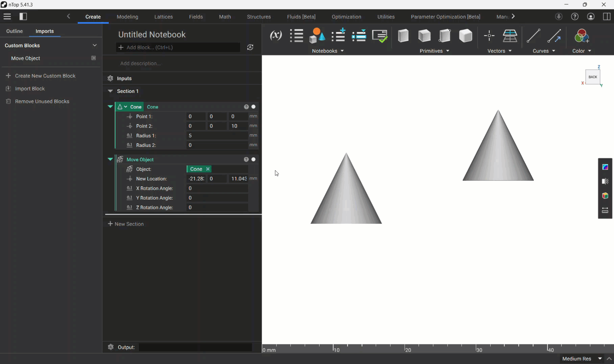The height and width of the screenshot is (364, 614).
Task: Open the Vectors dropdown
Action: click(499, 51)
